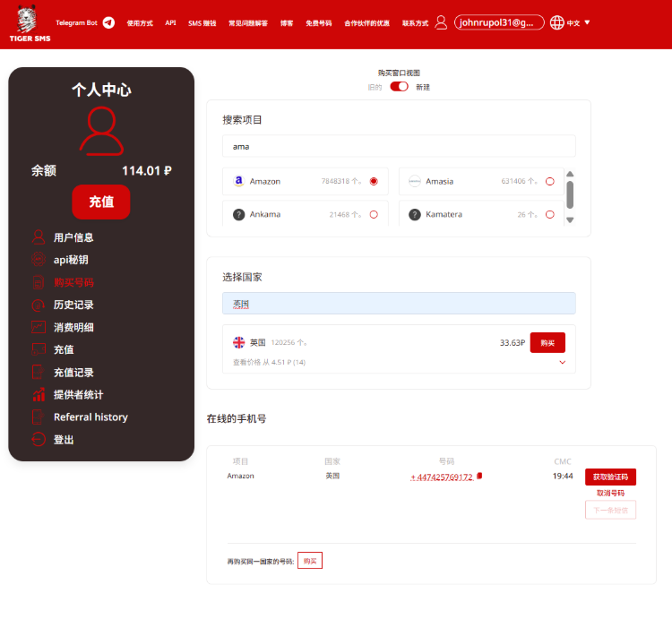Image resolution: width=672 pixels, height=619 pixels.
Task: Click the Tiger SMS logo
Action: pos(30,23)
